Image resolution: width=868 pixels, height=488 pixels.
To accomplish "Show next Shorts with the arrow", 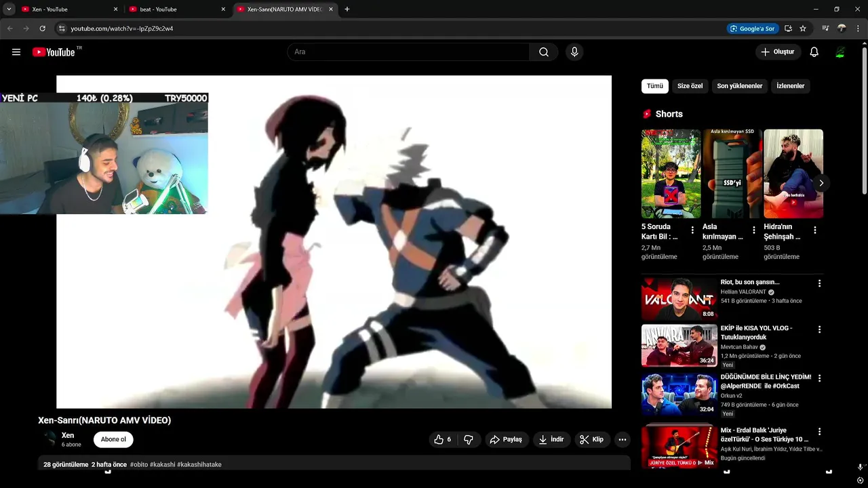I will (821, 183).
